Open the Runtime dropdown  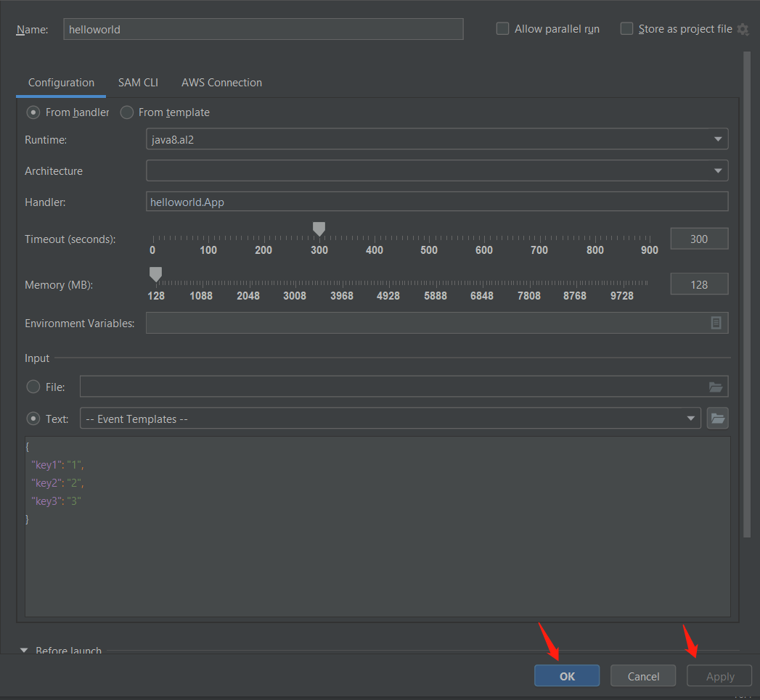click(437, 139)
